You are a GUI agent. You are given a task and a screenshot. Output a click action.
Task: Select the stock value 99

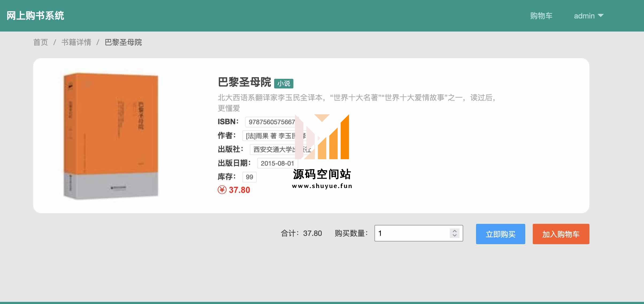[249, 177]
